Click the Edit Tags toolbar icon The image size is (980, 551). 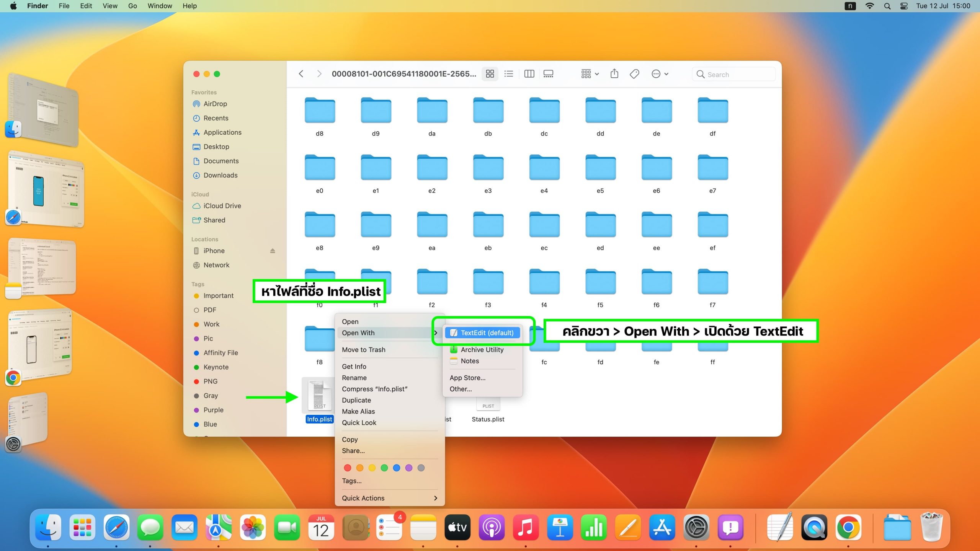[x=634, y=74]
